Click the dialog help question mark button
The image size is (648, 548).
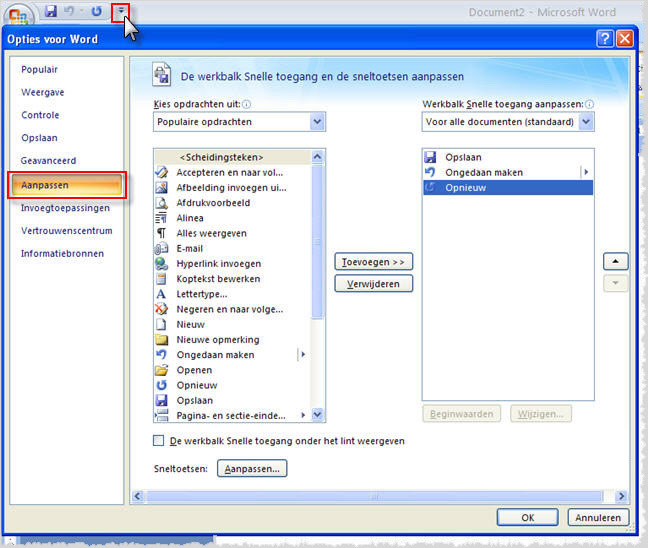click(605, 39)
